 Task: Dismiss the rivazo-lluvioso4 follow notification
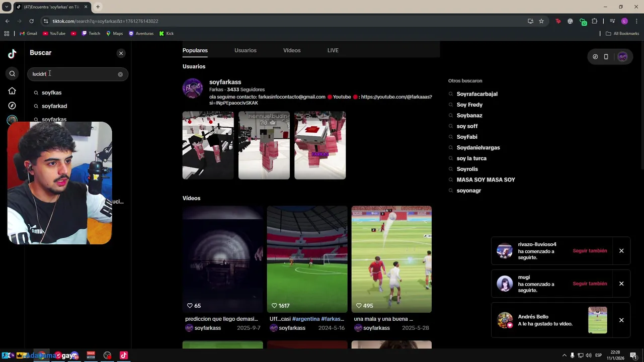pyautogui.click(x=621, y=251)
